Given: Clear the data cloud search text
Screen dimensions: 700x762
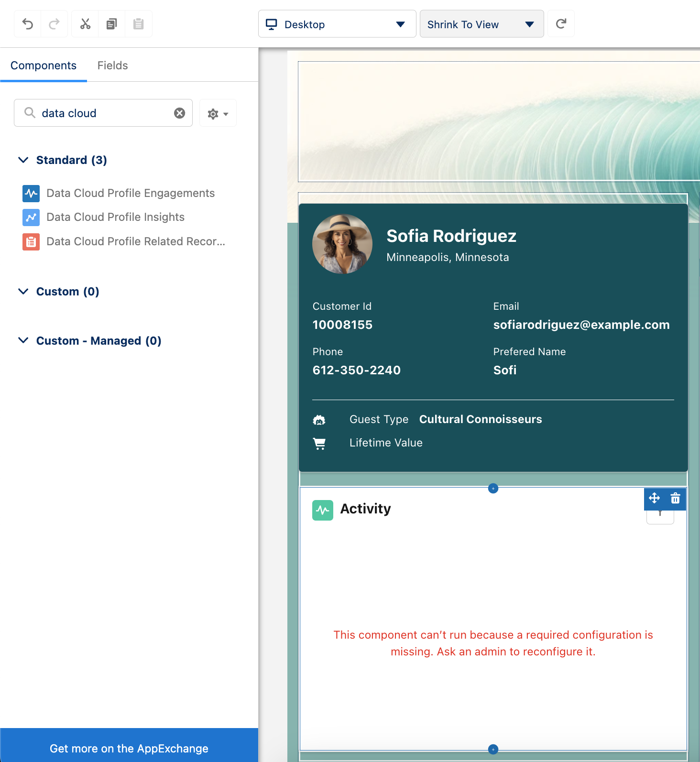Looking at the screenshot, I should (x=179, y=113).
